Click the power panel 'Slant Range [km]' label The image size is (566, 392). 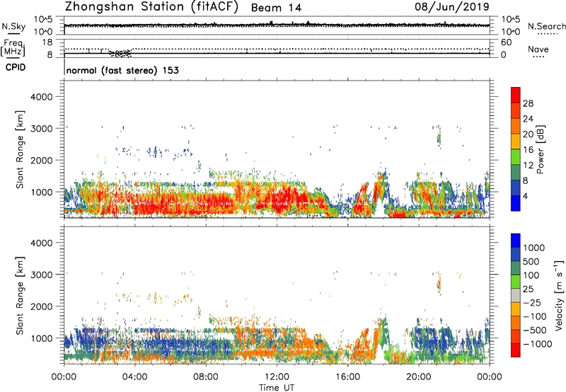pyautogui.click(x=20, y=149)
